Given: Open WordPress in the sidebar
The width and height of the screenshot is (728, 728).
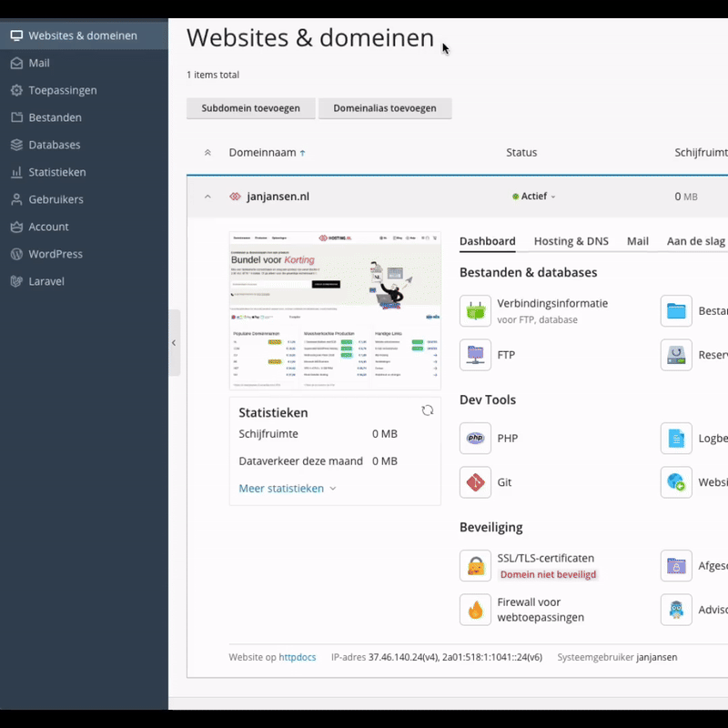Looking at the screenshot, I should click(x=55, y=254).
